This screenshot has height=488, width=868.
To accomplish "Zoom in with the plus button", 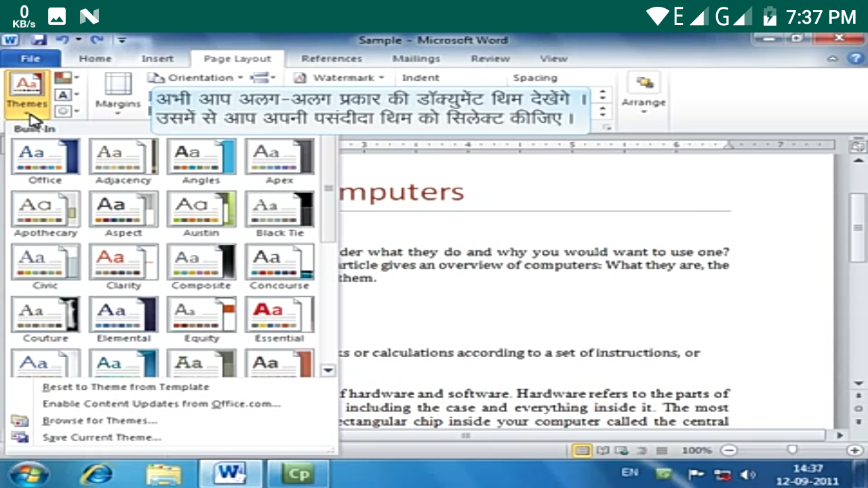I will [854, 450].
